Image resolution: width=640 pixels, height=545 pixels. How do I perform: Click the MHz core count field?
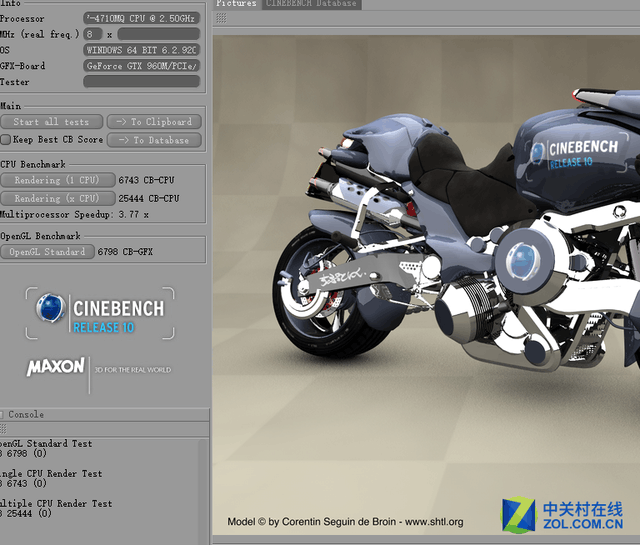(93, 34)
